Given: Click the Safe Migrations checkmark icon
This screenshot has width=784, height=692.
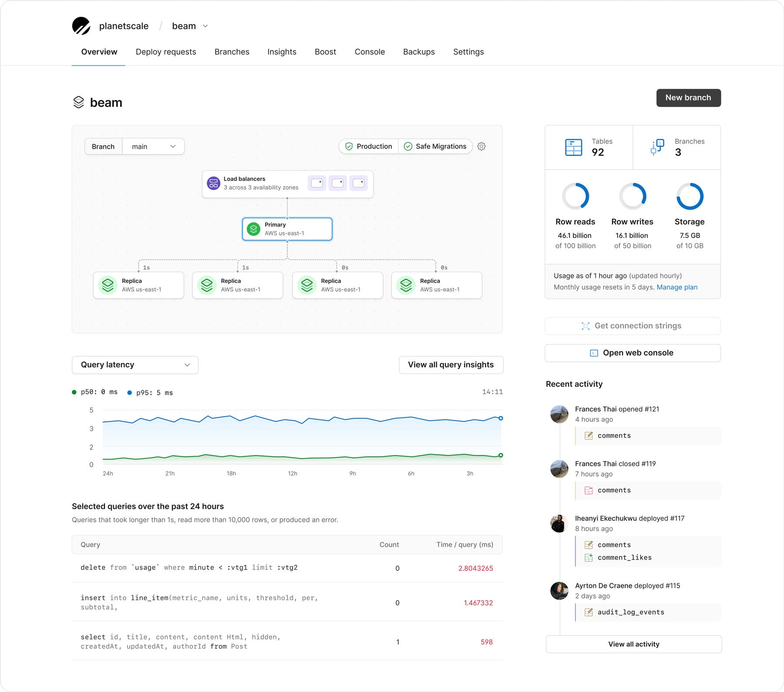Looking at the screenshot, I should (408, 146).
